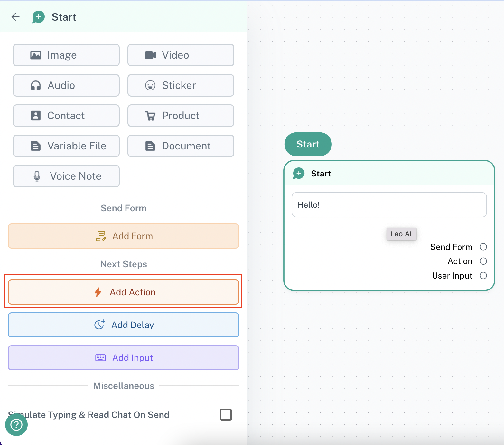Select the Audio headphones option
This screenshot has width=504, height=445.
tap(66, 85)
